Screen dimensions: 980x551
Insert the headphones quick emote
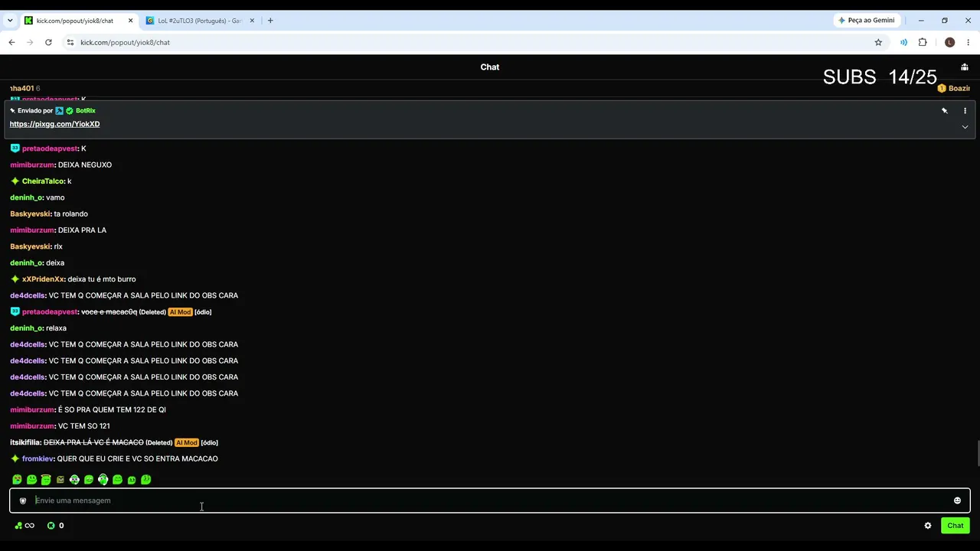pyautogui.click(x=103, y=480)
